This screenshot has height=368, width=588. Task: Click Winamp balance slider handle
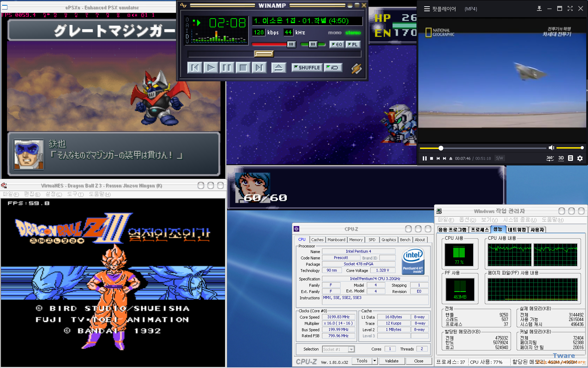click(313, 44)
